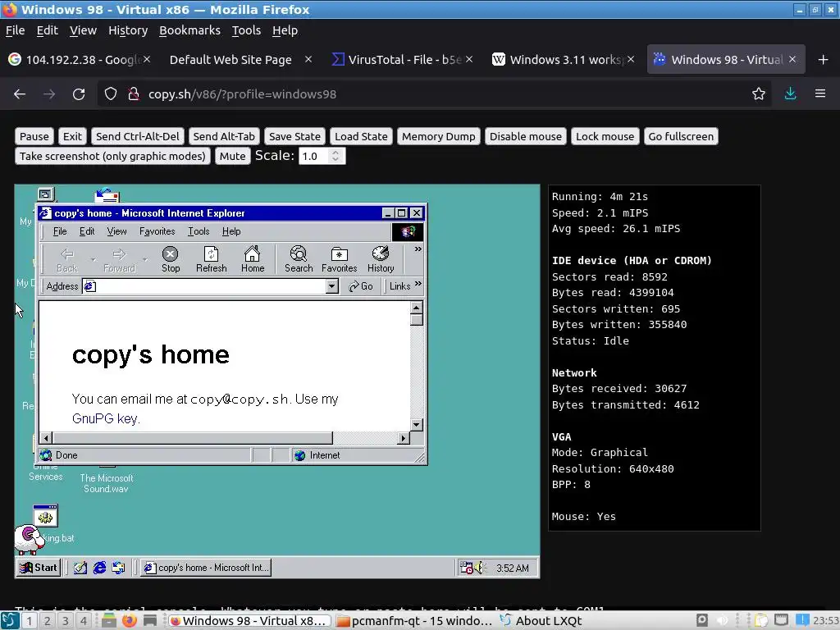The image size is (840, 630).
Task: Open IE Tools menu
Action: 199,231
